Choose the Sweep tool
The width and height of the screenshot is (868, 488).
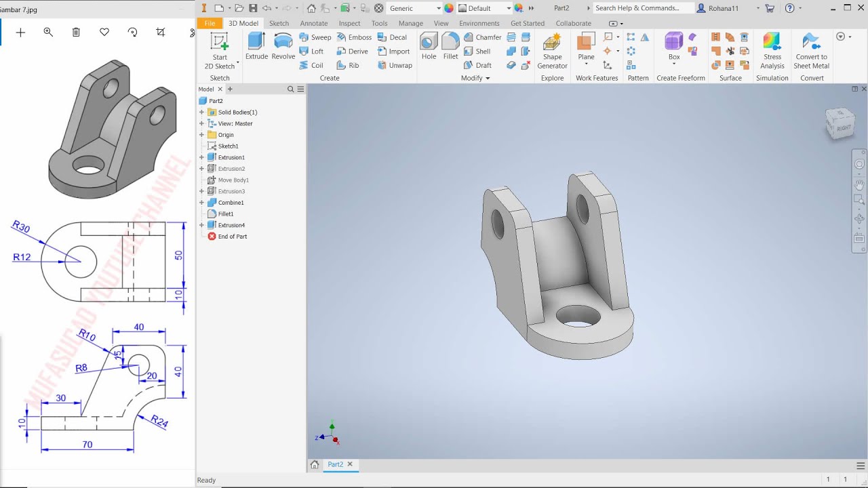315,37
